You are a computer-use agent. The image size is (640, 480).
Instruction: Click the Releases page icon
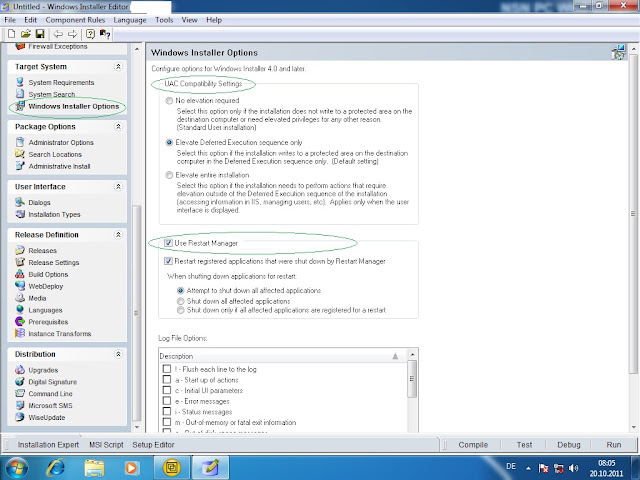click(x=20, y=250)
